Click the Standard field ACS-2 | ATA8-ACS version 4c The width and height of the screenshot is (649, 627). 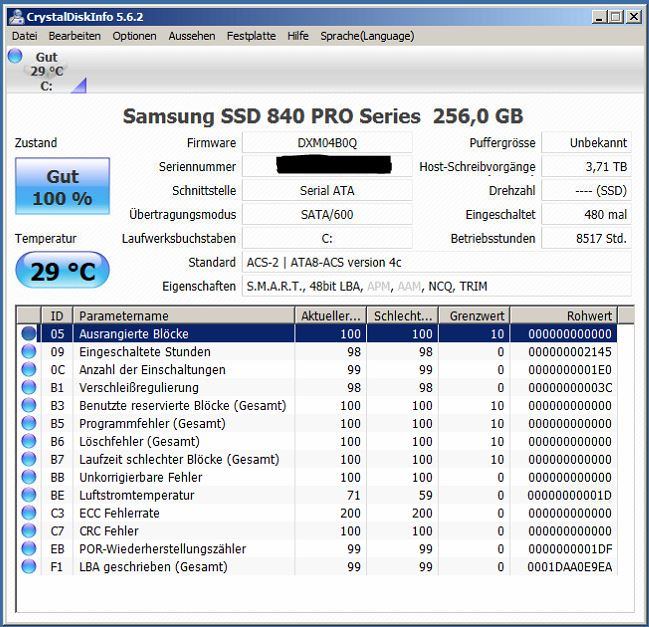[437, 263]
